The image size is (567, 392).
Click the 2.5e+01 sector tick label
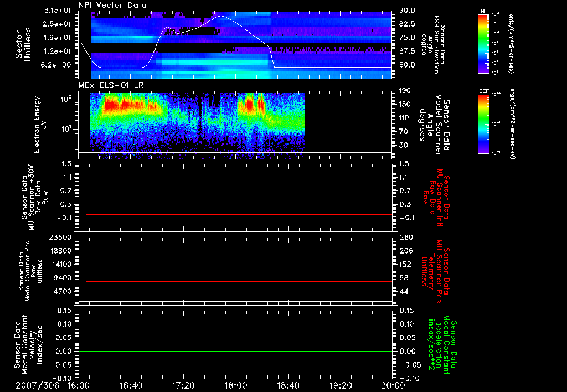(x=58, y=24)
